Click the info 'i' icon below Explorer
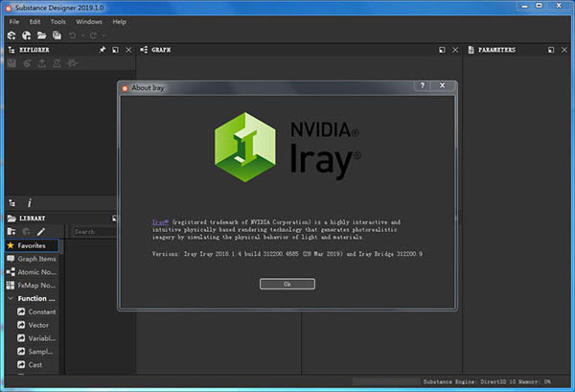The image size is (575, 392). (30, 203)
